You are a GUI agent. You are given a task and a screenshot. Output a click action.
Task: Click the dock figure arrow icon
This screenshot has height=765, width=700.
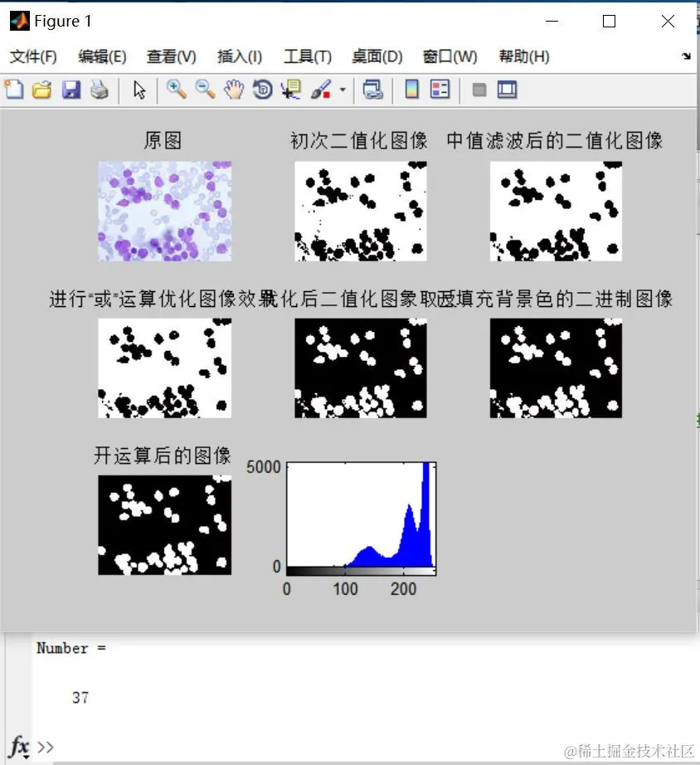click(x=687, y=56)
